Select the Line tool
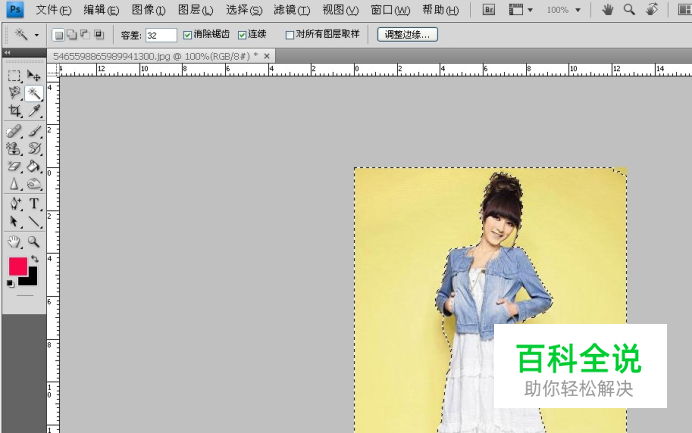The width and height of the screenshot is (692, 433). [34, 222]
